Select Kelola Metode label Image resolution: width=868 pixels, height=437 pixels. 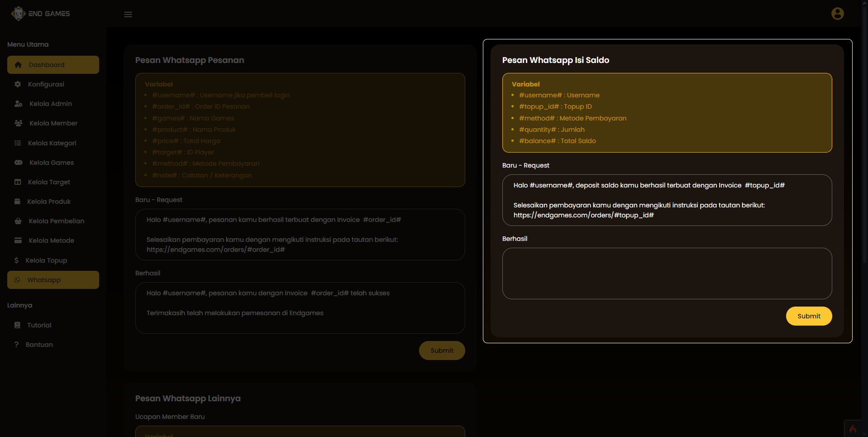tap(52, 240)
